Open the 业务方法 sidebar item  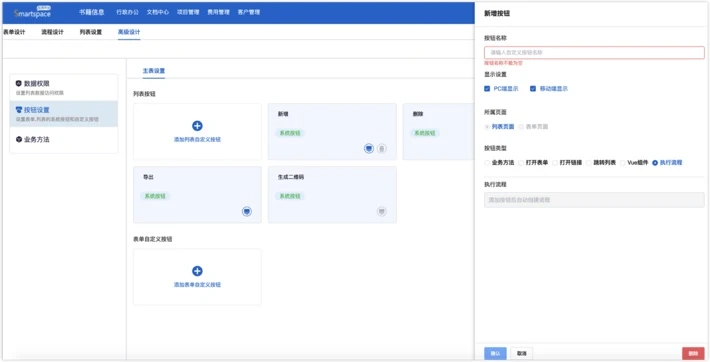click(x=63, y=140)
